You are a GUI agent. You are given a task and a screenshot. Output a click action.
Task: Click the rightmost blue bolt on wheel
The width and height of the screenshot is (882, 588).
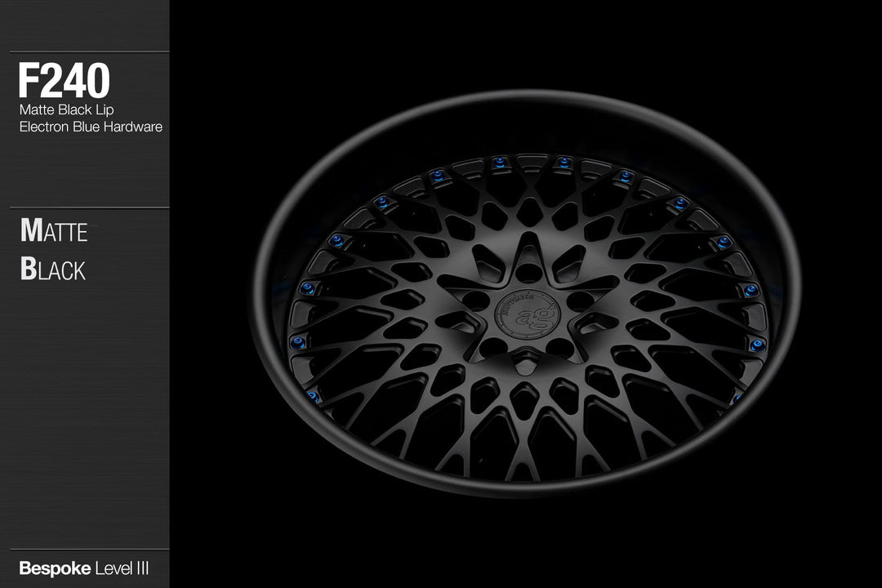point(757,344)
